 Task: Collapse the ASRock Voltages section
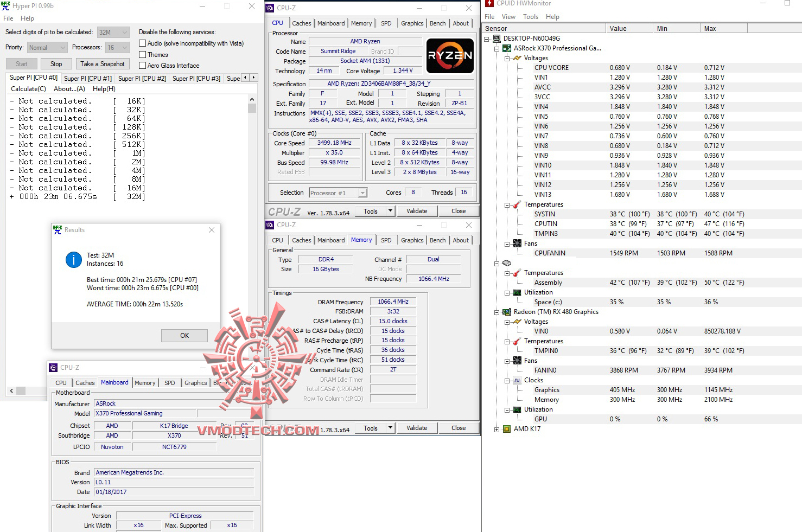507,59
